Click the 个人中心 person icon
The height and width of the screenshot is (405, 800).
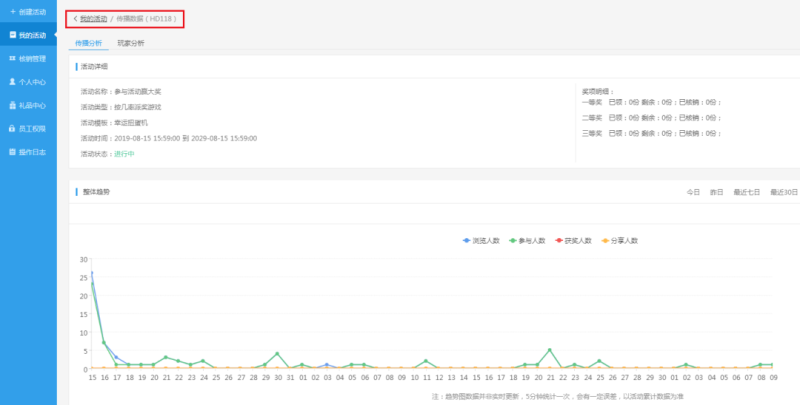tap(12, 82)
